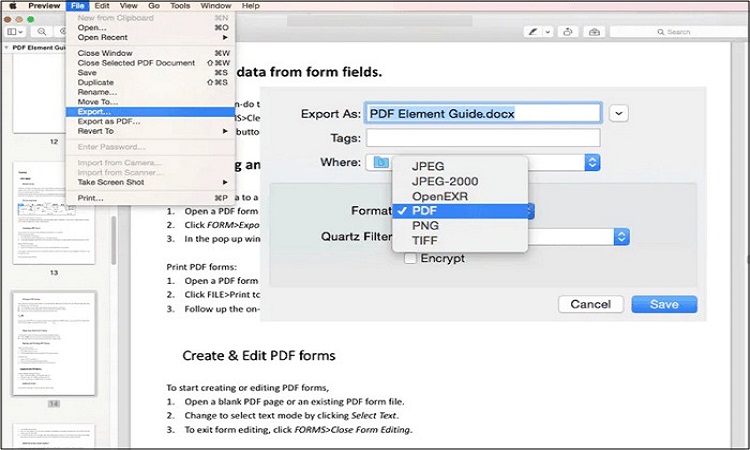Image resolution: width=750 pixels, height=450 pixels.
Task: Click the Tags input field
Action: [x=484, y=138]
